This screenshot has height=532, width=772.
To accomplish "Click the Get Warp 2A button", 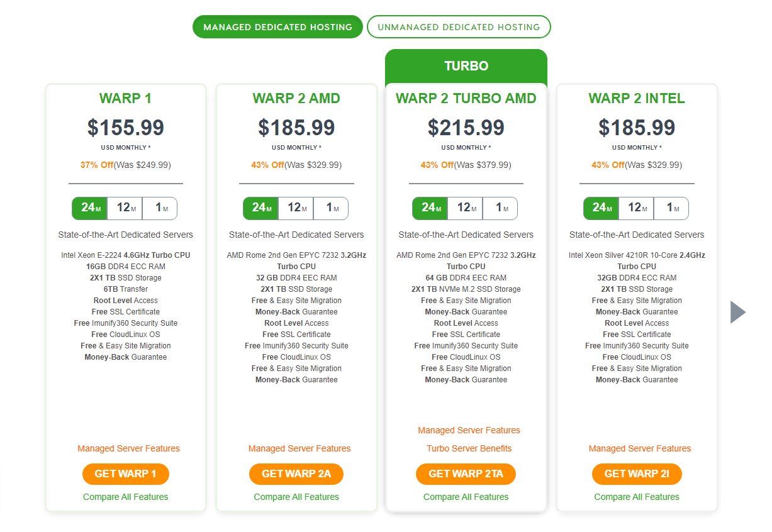I will pos(296,474).
